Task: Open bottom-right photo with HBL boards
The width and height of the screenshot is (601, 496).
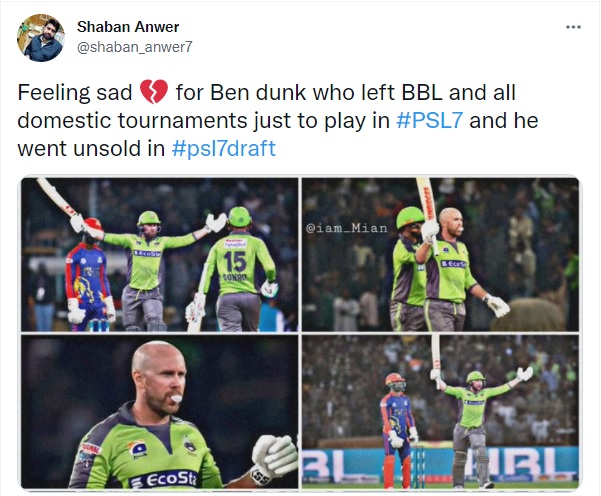Action: point(440,412)
